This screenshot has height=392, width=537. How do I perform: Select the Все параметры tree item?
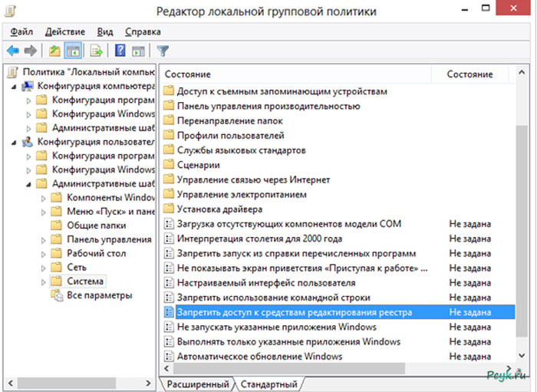[99, 295]
